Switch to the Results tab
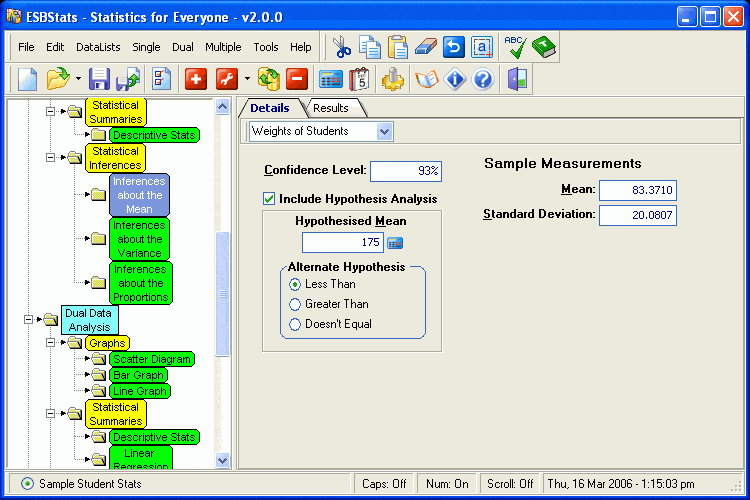 [331, 108]
